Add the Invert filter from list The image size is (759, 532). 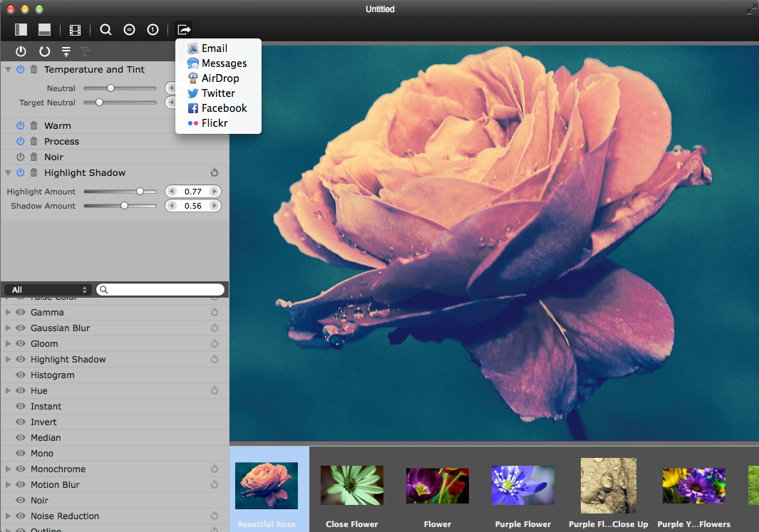click(x=43, y=422)
